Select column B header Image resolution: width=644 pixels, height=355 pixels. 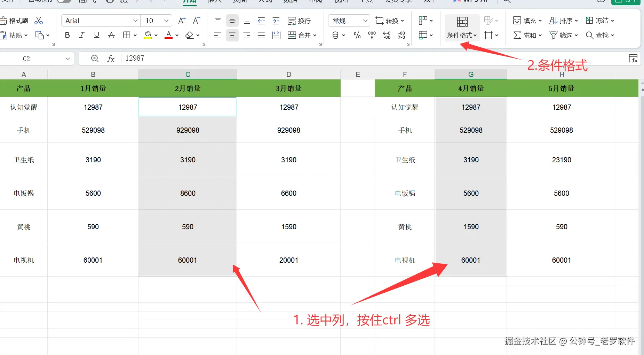(93, 74)
